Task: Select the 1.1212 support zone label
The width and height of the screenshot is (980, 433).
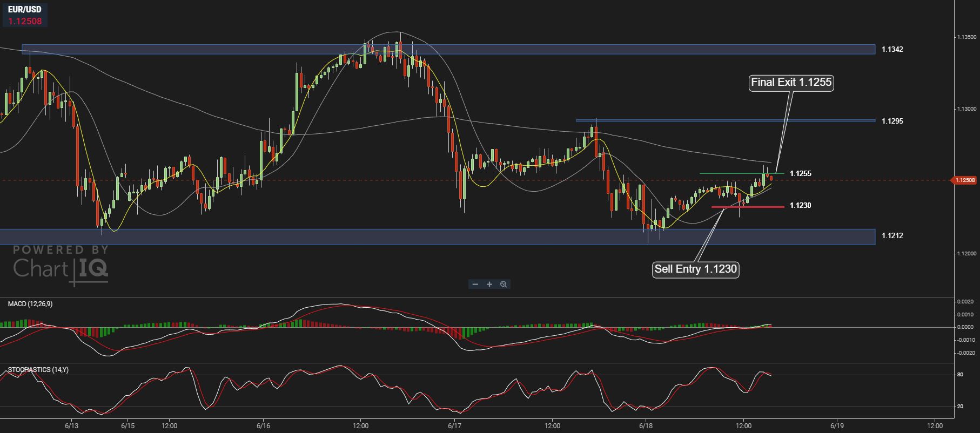Action: tap(892, 235)
